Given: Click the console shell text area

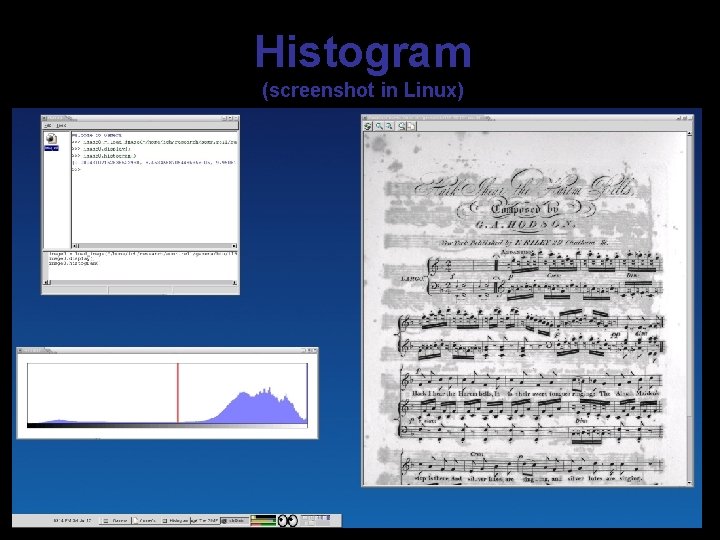Looking at the screenshot, I should click(x=154, y=187).
